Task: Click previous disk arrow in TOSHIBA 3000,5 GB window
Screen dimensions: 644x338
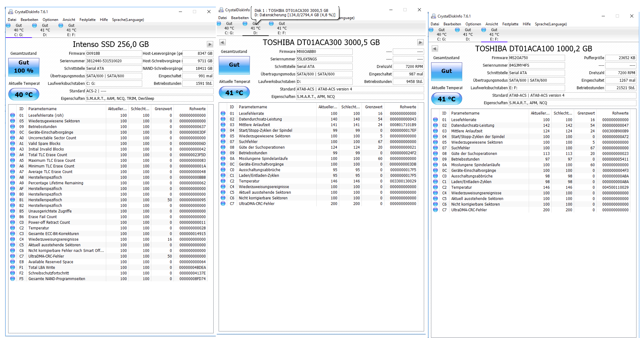Action: [x=222, y=42]
